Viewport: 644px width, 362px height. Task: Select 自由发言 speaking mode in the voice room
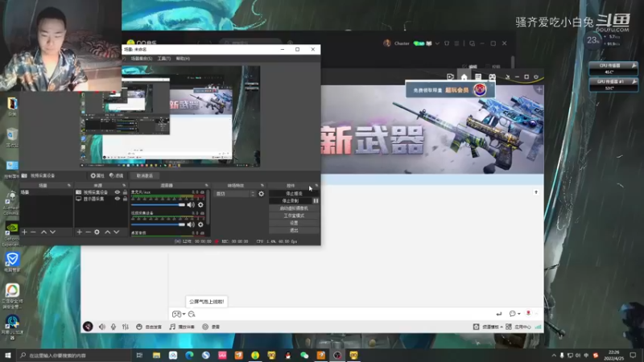[149, 327]
